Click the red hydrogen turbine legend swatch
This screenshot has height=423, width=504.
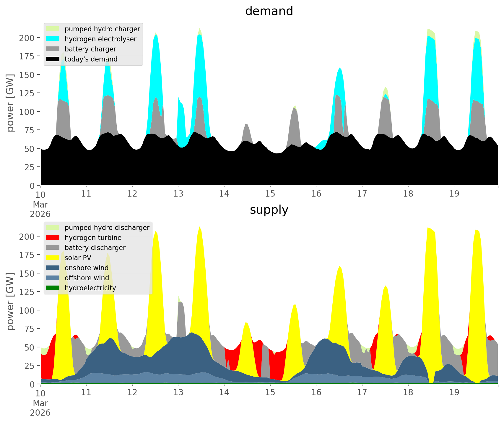click(x=53, y=238)
